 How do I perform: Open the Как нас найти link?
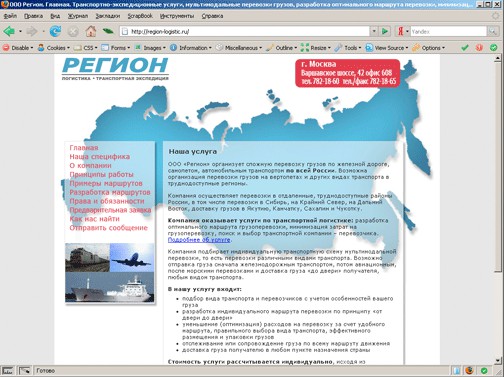(x=94, y=219)
